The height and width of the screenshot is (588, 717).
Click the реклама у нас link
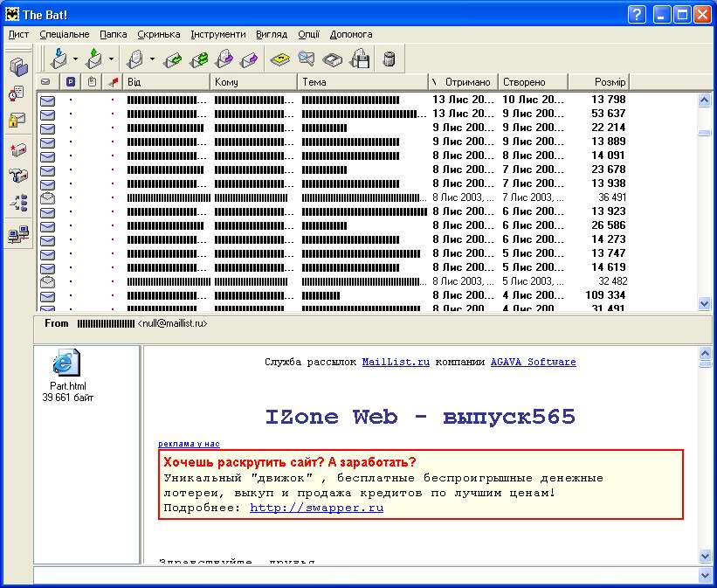click(x=189, y=444)
